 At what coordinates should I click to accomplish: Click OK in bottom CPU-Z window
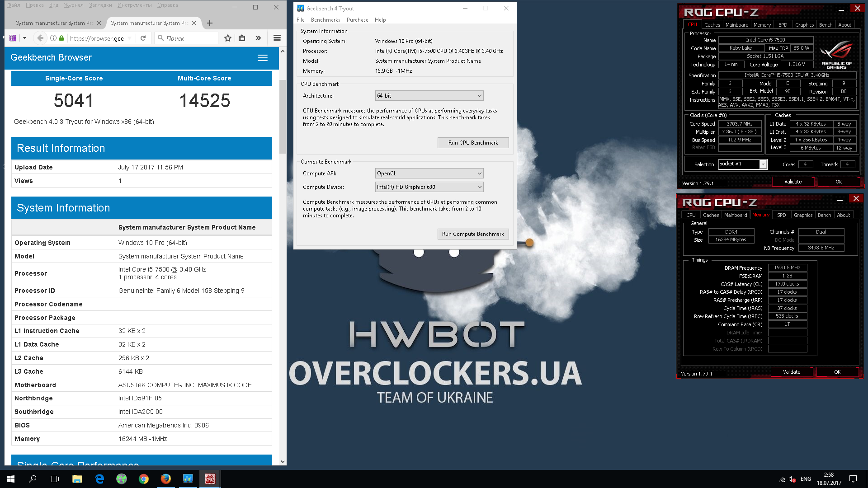point(837,372)
